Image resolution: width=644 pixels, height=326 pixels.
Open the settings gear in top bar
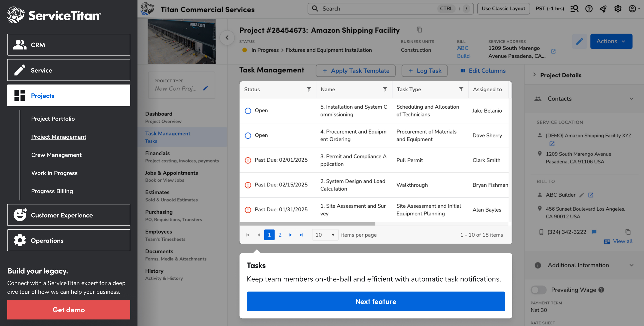point(617,9)
